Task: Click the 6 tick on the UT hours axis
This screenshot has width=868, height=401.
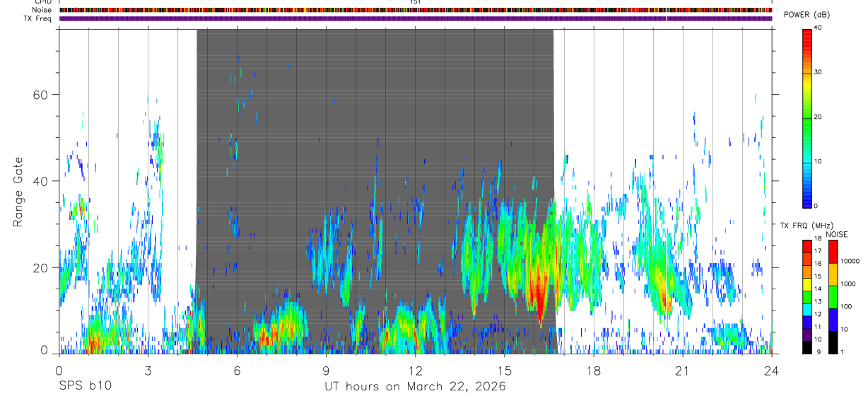Action: pos(237,371)
